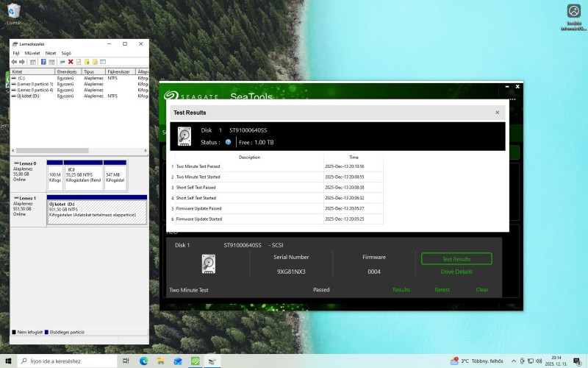Open the user desktop icon at top right
Image resolution: width=588 pixels, height=368 pixels.
tap(574, 17)
